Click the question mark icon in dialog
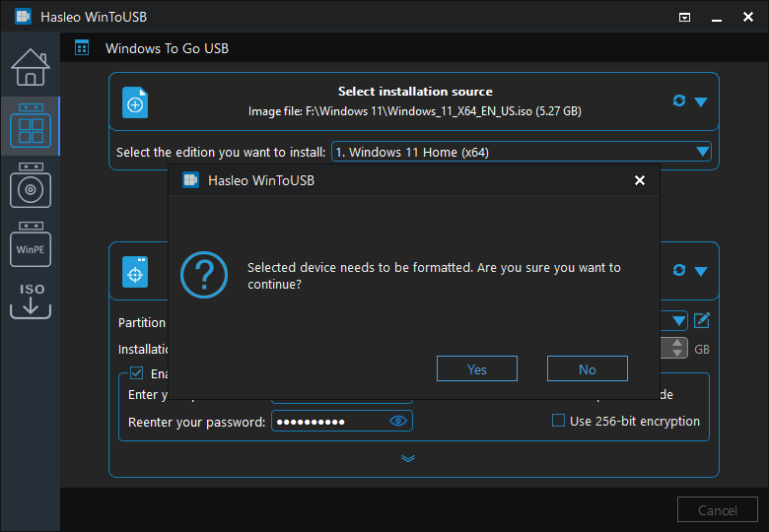This screenshot has height=532, width=769. coord(204,275)
